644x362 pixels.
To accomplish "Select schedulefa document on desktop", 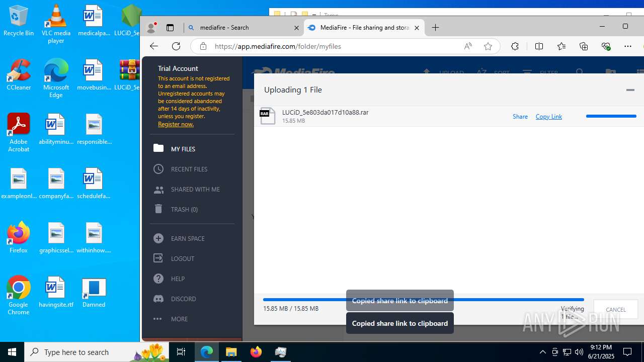I will tap(94, 184).
